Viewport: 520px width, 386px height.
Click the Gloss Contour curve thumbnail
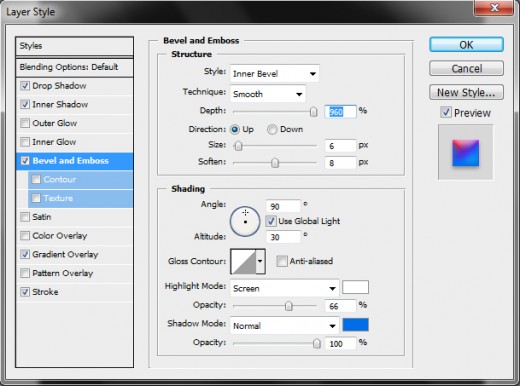point(244,261)
